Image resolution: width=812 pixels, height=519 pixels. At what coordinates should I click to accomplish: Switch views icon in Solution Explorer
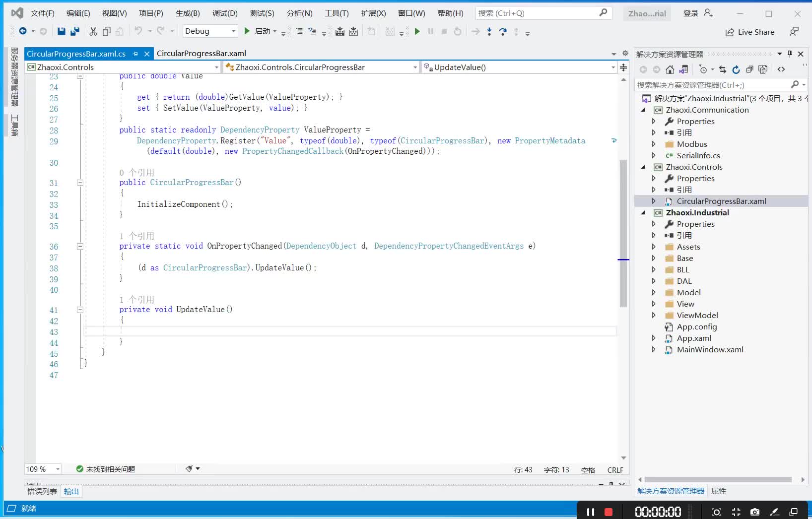pos(684,69)
